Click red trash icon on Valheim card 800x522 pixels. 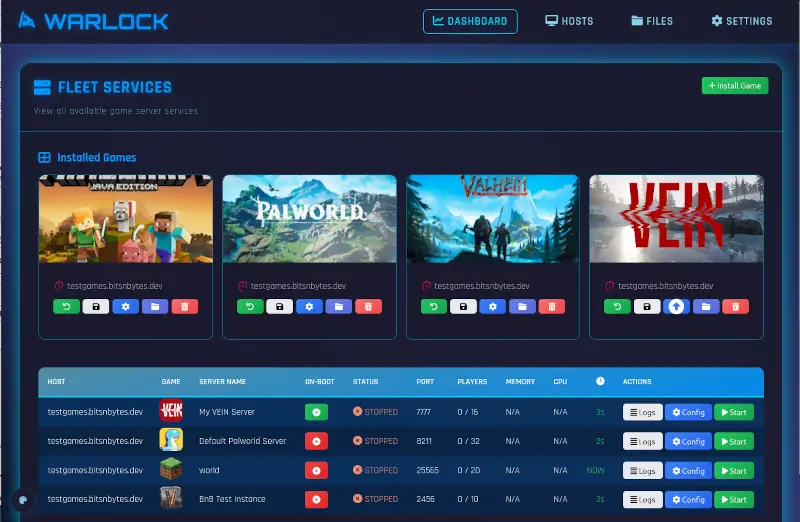click(552, 307)
